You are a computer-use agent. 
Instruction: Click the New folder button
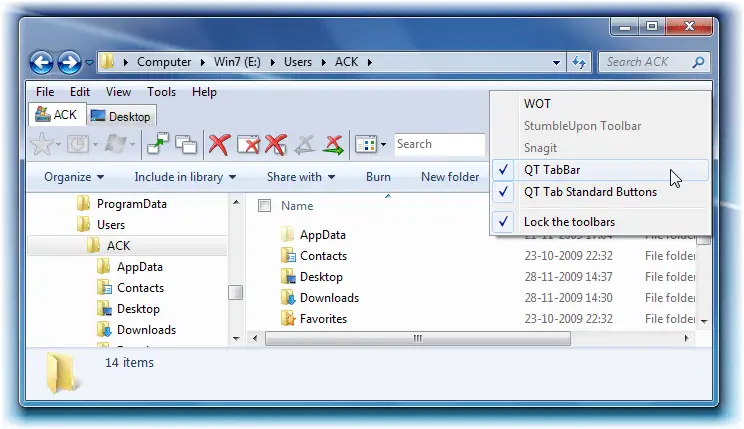450,177
